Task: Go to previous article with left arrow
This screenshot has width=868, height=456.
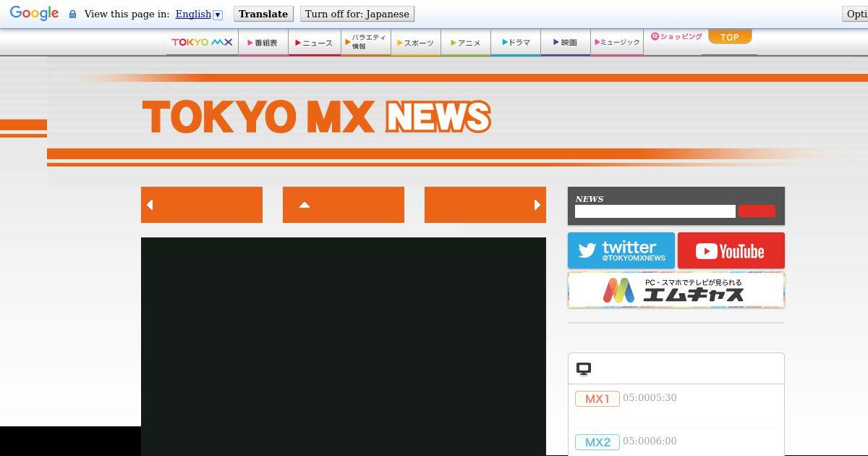Action: (202, 205)
